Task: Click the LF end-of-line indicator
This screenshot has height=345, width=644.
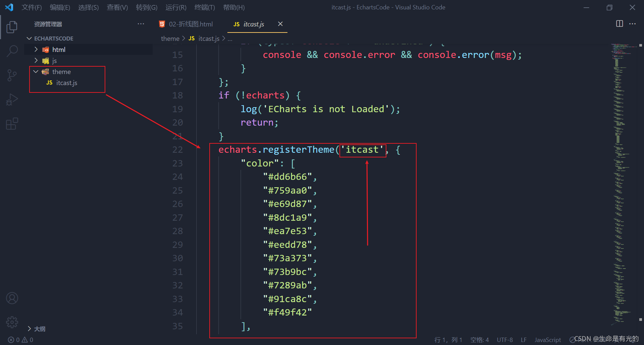Action: (524, 340)
